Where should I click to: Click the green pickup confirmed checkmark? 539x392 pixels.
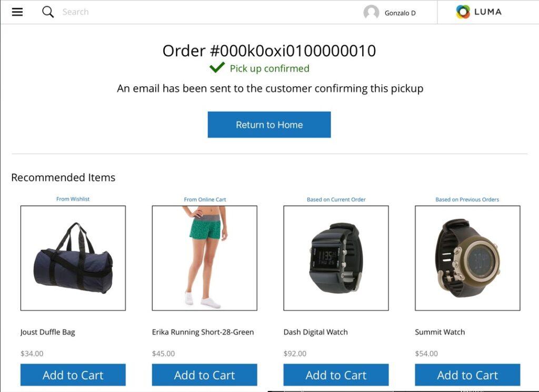click(217, 67)
